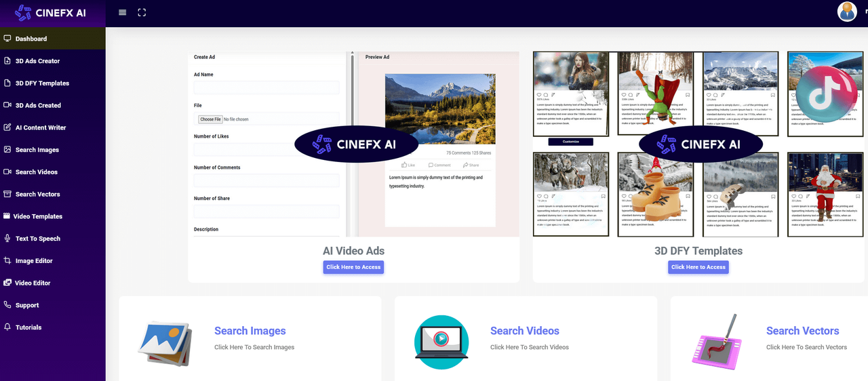The width and height of the screenshot is (868, 381).
Task: Click Here to Access under AI Video Ads
Action: pos(353,267)
